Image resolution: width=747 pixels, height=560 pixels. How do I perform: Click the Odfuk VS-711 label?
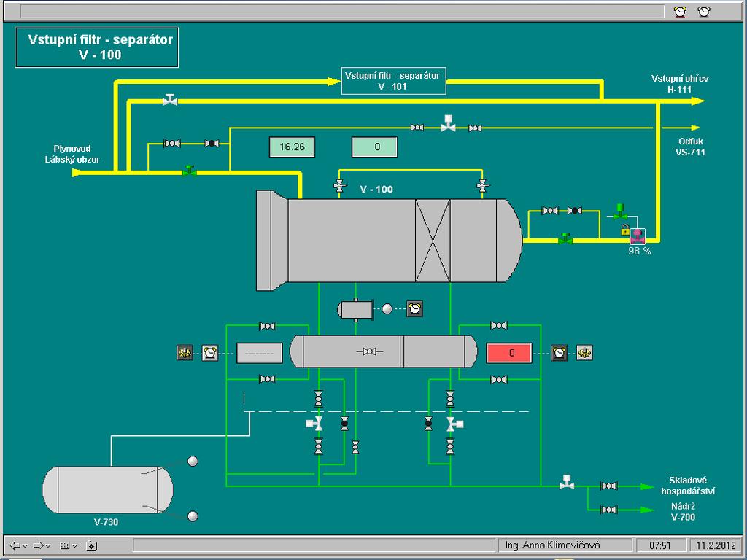click(690, 147)
